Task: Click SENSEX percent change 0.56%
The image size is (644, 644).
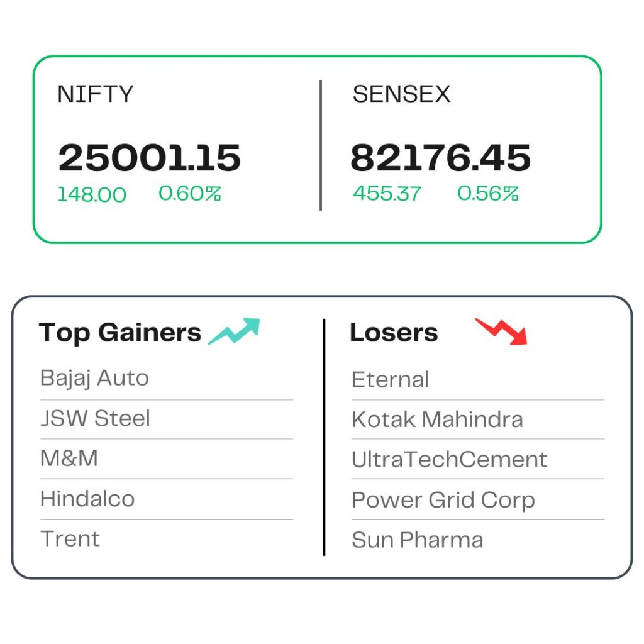Action: point(488,194)
